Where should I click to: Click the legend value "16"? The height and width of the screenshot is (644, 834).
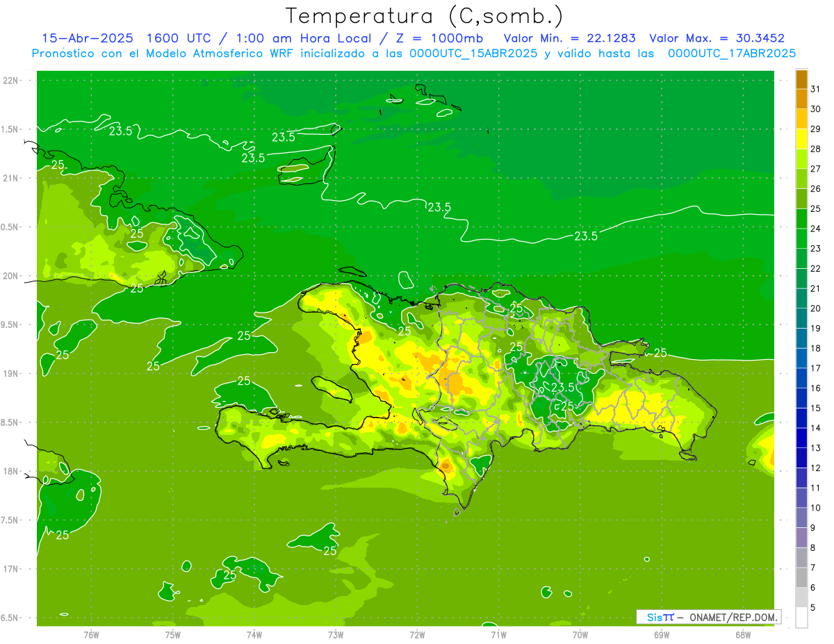815,388
